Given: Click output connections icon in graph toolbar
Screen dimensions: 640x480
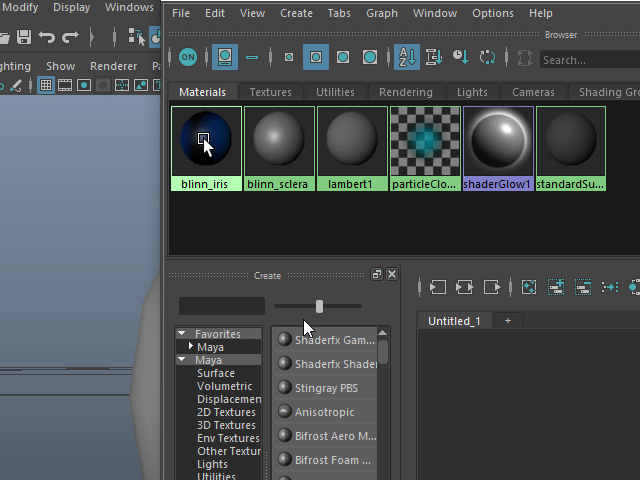Looking at the screenshot, I should [x=491, y=287].
